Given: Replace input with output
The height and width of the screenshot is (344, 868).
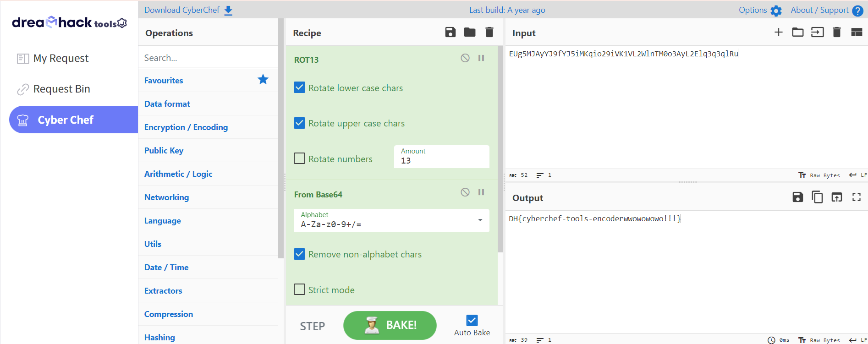Looking at the screenshot, I should (837, 197).
